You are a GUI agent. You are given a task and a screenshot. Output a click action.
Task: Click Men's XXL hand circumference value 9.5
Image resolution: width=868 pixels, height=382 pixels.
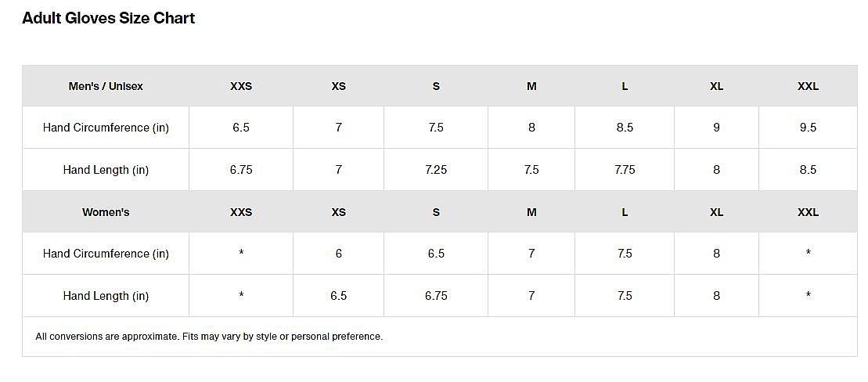808,128
